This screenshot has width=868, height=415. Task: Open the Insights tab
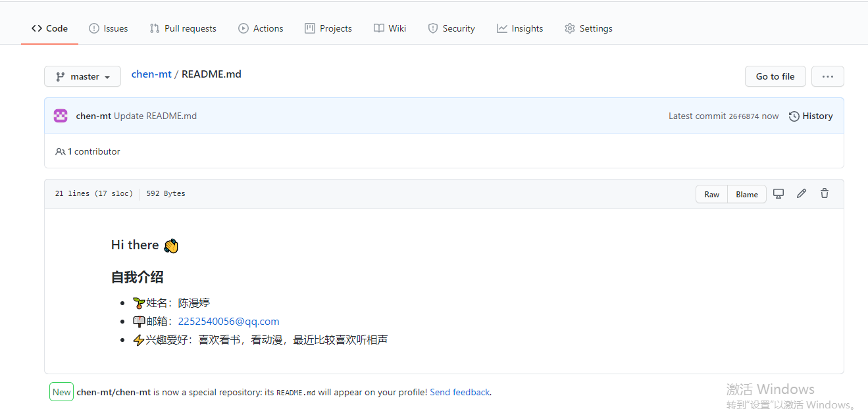520,28
